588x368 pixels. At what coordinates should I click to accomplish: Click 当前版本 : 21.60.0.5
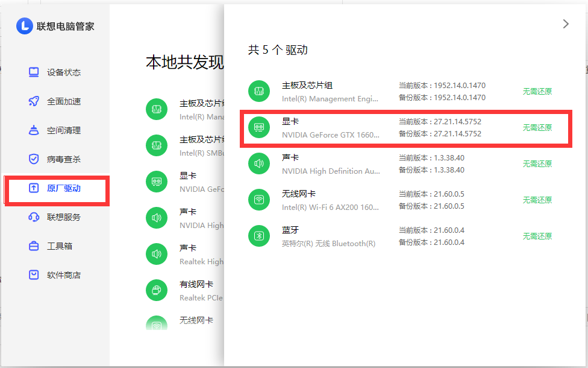tap(431, 194)
